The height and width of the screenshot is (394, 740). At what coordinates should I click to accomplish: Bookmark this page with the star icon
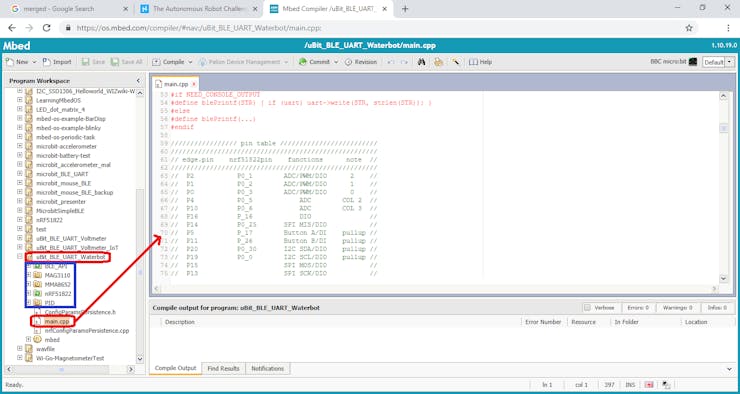(689, 28)
